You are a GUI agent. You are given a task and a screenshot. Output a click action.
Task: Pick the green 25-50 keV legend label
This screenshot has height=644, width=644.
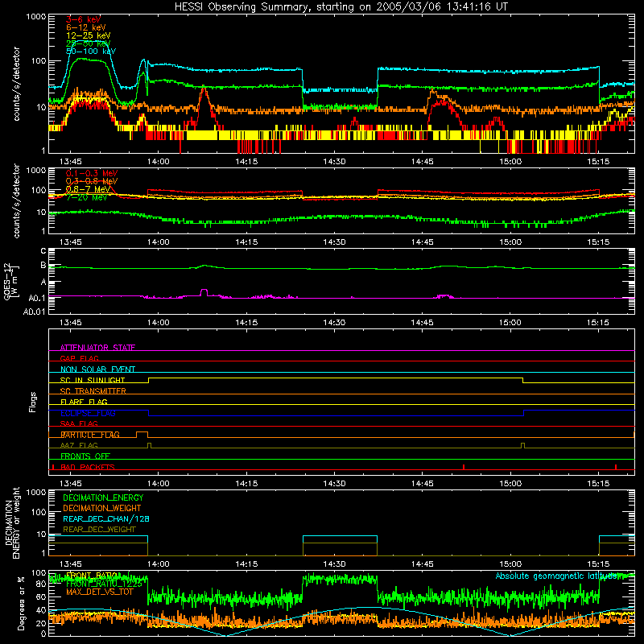pos(88,43)
